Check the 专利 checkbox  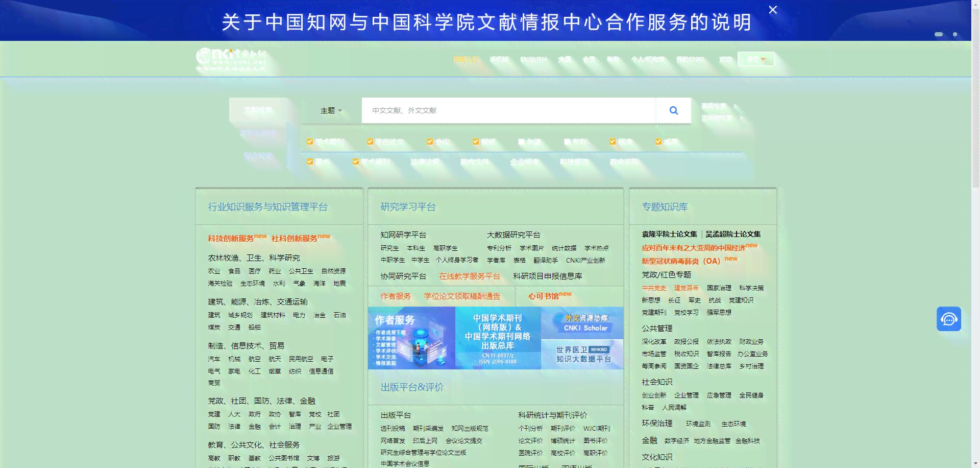[567, 142]
